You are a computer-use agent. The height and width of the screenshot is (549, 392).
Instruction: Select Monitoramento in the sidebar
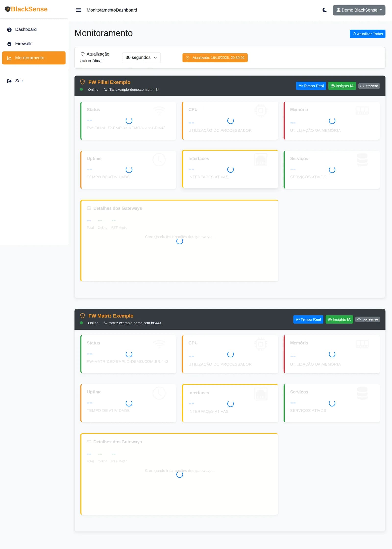pos(34,58)
